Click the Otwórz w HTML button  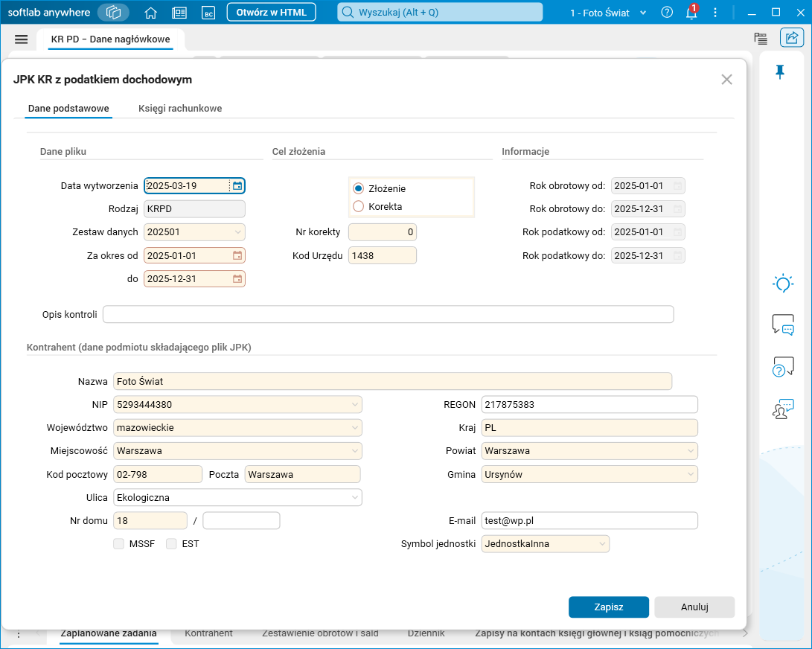click(x=272, y=13)
